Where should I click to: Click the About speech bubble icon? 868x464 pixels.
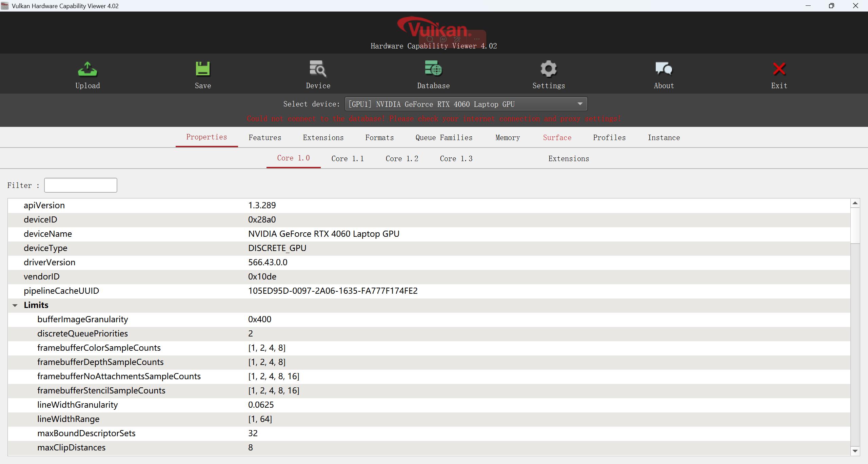click(664, 69)
